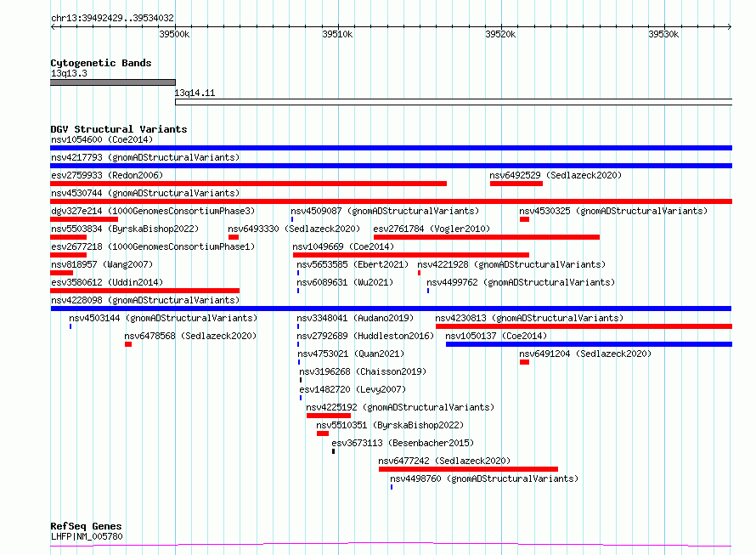Click the left arrow on the ruler
The image size is (756, 555).
click(x=53, y=26)
